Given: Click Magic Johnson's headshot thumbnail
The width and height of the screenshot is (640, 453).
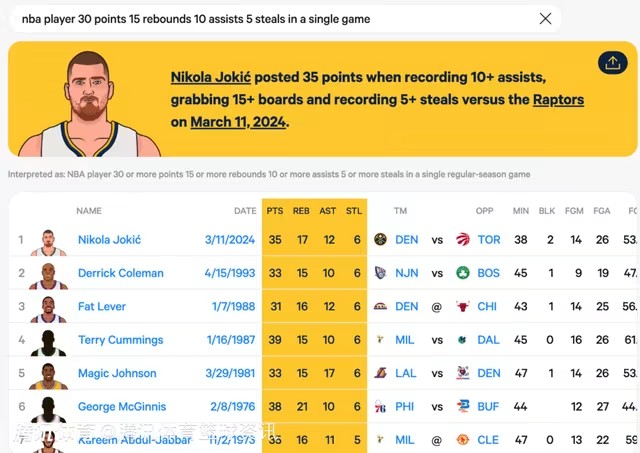Looking at the screenshot, I should [48, 374].
